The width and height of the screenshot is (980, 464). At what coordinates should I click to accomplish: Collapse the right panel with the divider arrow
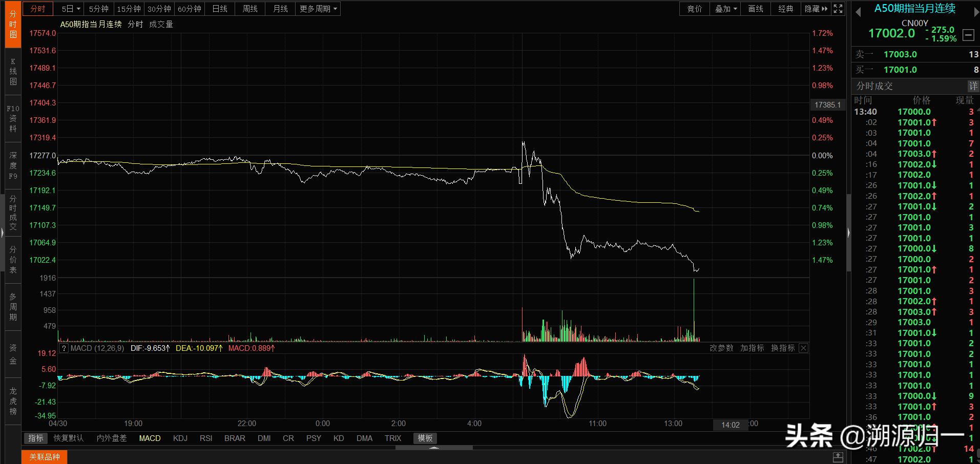[848, 233]
